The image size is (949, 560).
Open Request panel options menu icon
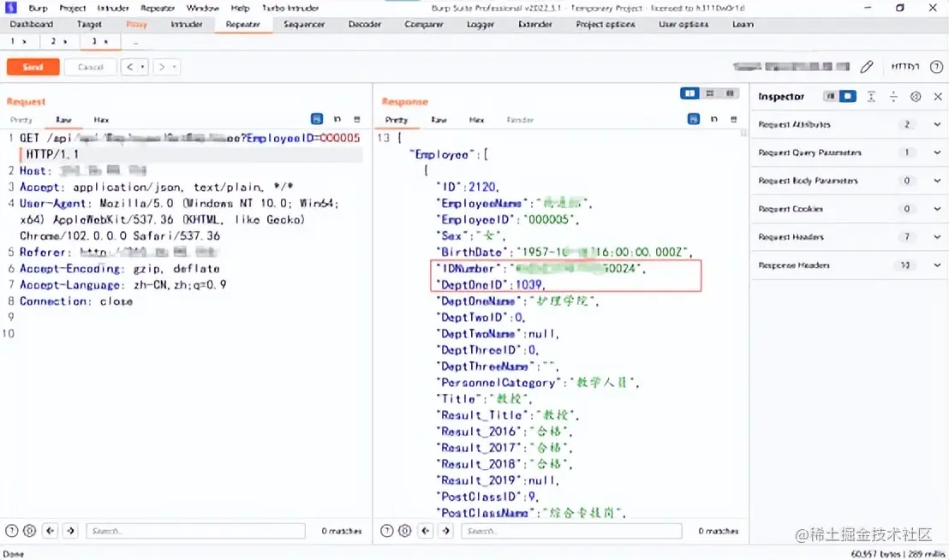(x=357, y=119)
